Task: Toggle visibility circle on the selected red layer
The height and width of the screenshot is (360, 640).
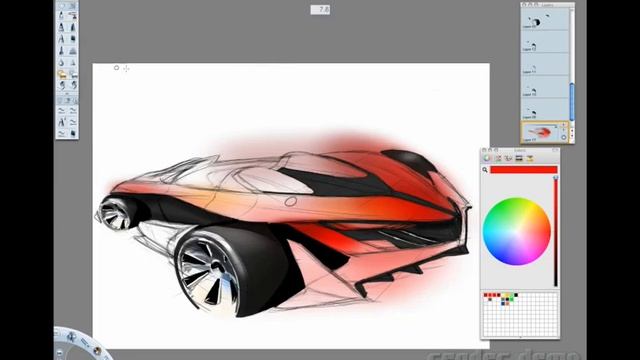Action: point(564,138)
